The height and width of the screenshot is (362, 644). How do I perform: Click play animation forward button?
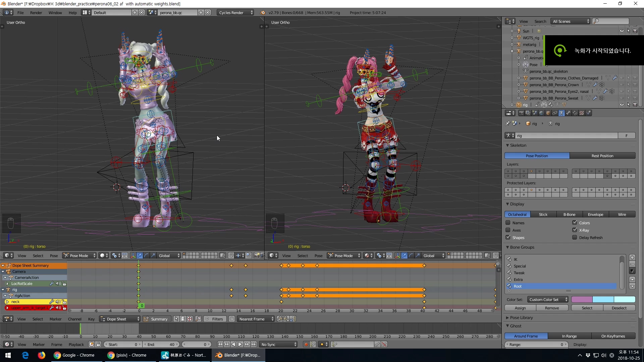[x=240, y=344]
